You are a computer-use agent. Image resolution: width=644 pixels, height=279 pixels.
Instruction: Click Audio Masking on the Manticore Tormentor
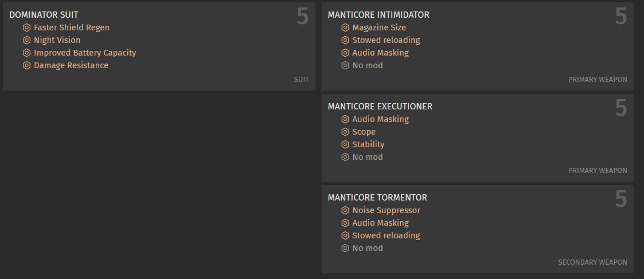pos(380,223)
